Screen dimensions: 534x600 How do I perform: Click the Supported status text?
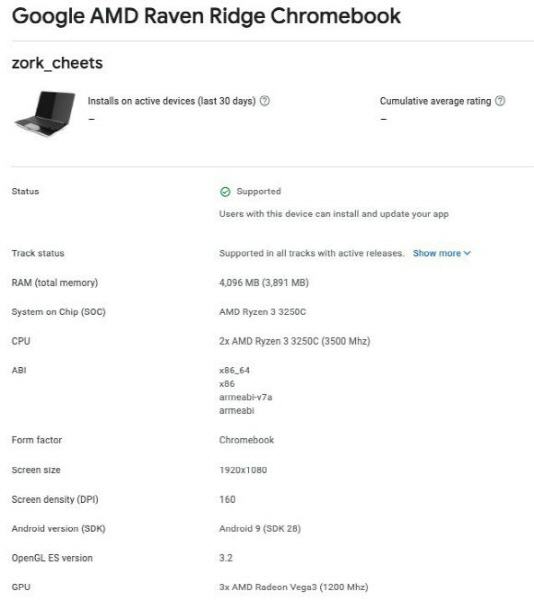pos(259,191)
